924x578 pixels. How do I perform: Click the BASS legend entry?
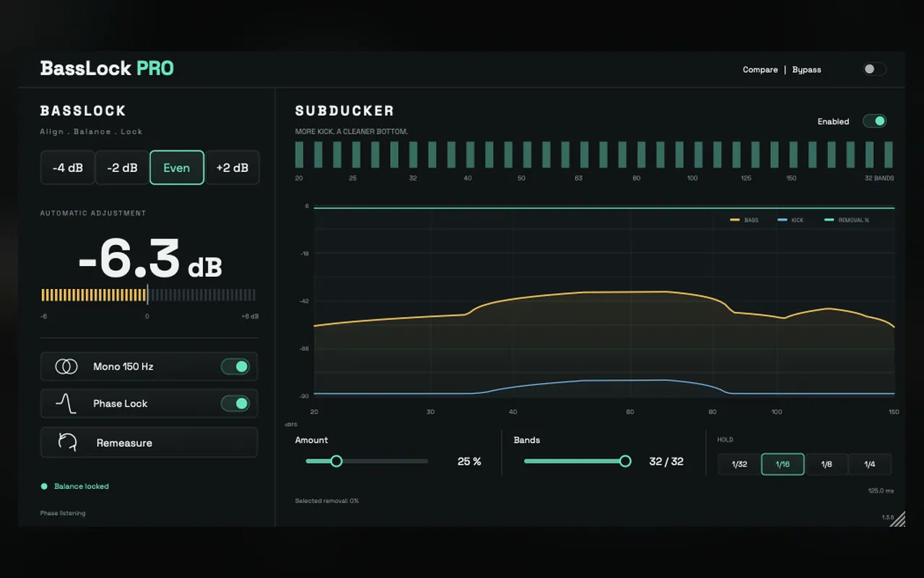click(x=744, y=220)
